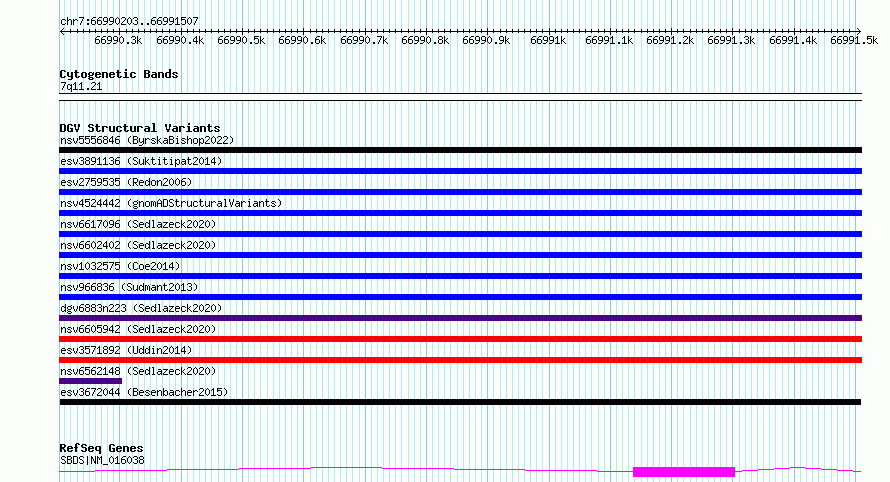Click the short purple bar under nsv6562148
The image size is (890, 482).
coord(90,381)
